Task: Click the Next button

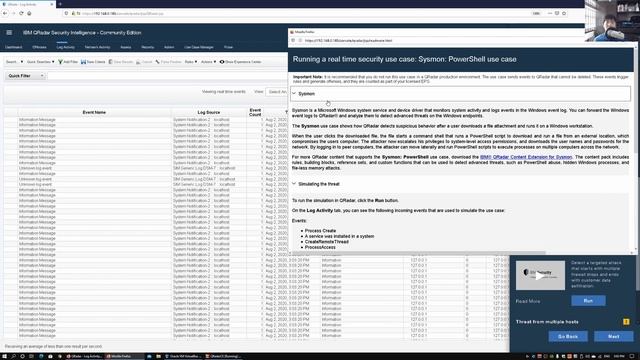Action: pos(613,336)
